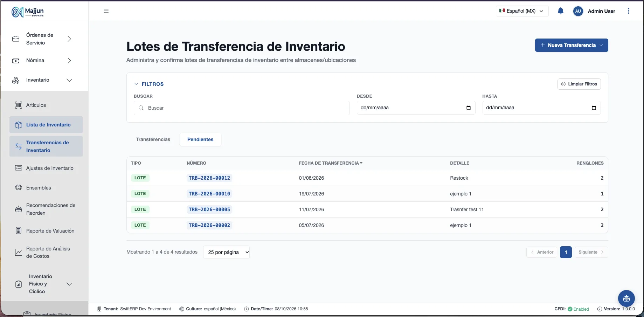Viewport: 644px width, 317px height.
Task: Open the three-dot options menu
Action: pyautogui.click(x=629, y=11)
